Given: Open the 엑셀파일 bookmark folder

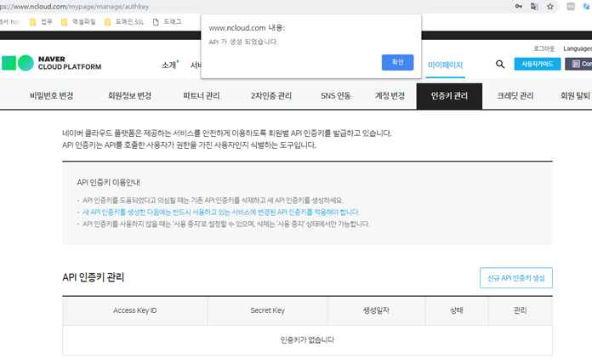Looking at the screenshot, I should [x=79, y=22].
